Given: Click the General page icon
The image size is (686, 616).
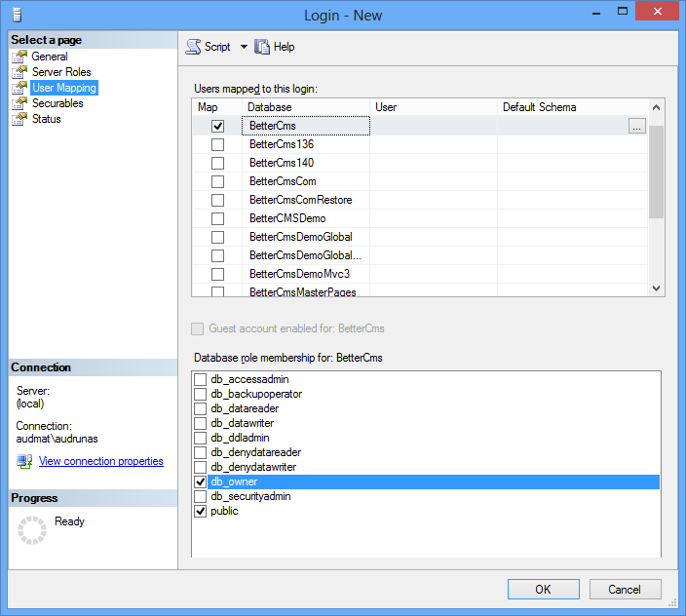Looking at the screenshot, I should click(19, 57).
